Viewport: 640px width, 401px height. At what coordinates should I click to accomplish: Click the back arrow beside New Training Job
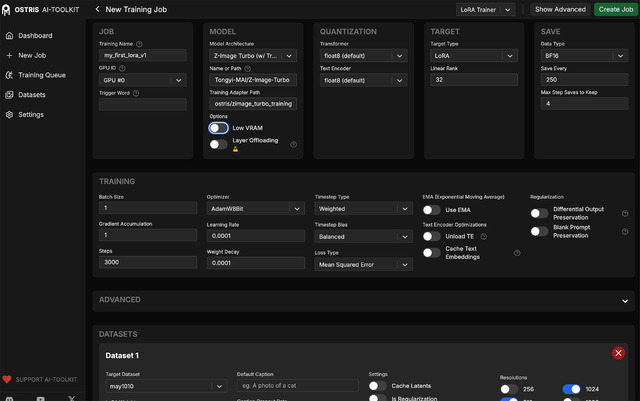click(x=97, y=9)
